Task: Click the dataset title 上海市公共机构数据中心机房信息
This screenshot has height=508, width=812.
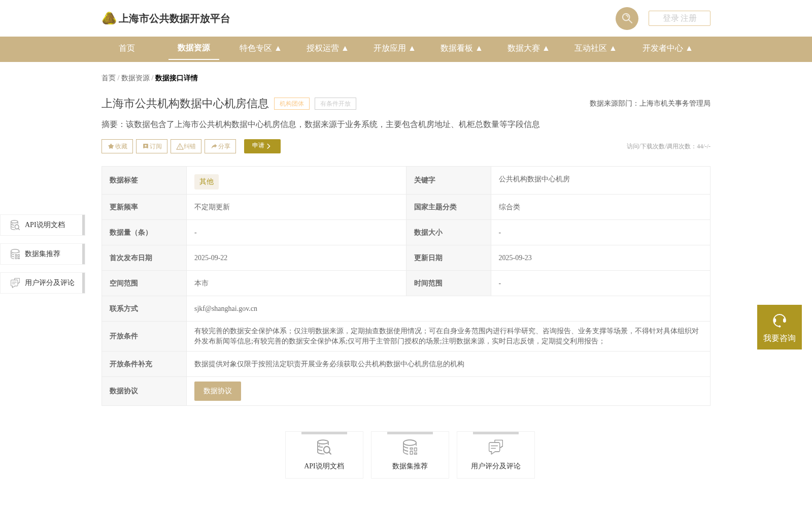Action: (x=185, y=104)
